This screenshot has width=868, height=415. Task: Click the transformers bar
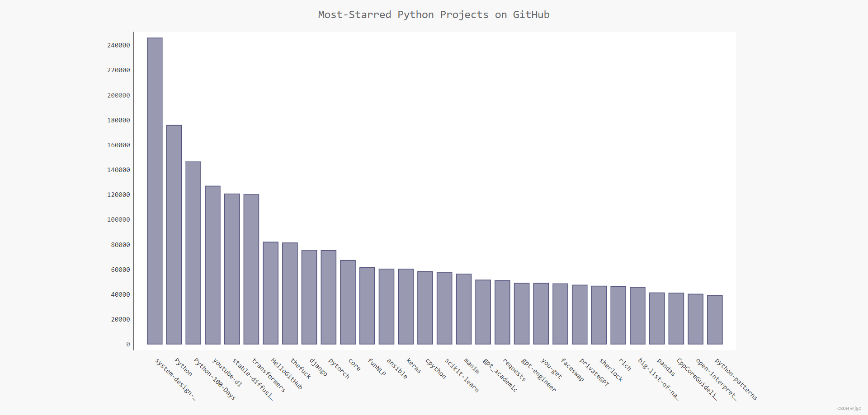[x=251, y=270]
